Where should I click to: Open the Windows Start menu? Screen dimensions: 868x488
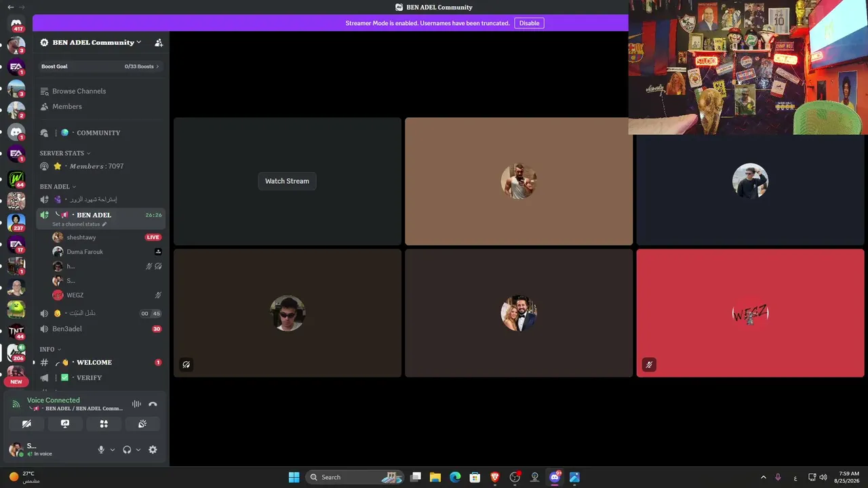pyautogui.click(x=294, y=477)
